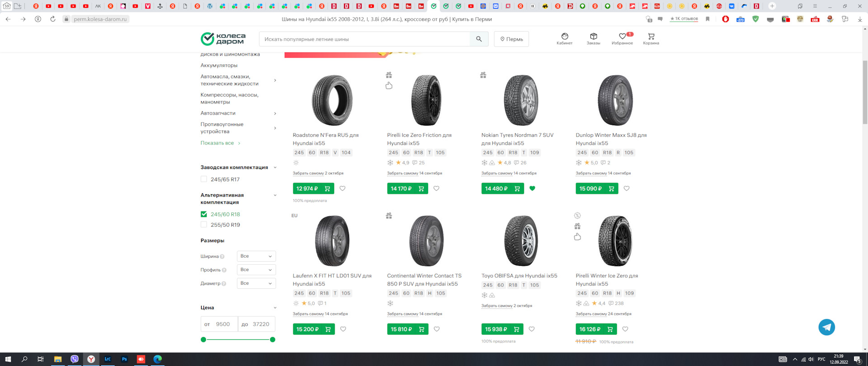Screen dimensions: 868x366
Task: Add Continental Winter Contact to favorites
Action: [437, 329]
